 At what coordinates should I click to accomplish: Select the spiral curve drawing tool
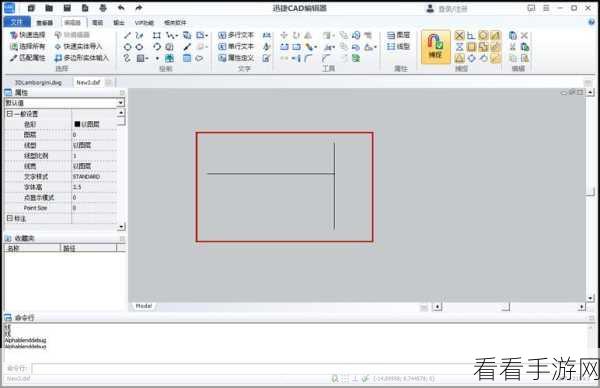coord(127,58)
